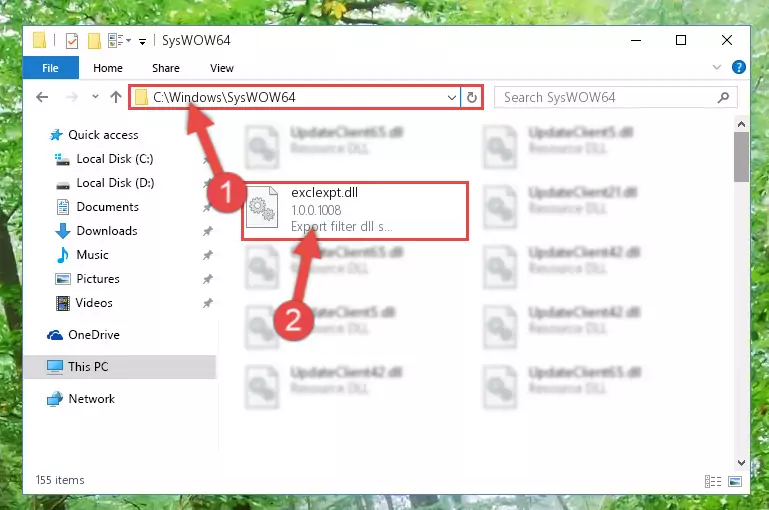Image resolution: width=769 pixels, height=510 pixels.
Task: Select This PC in navigation pane
Action: [120, 367]
